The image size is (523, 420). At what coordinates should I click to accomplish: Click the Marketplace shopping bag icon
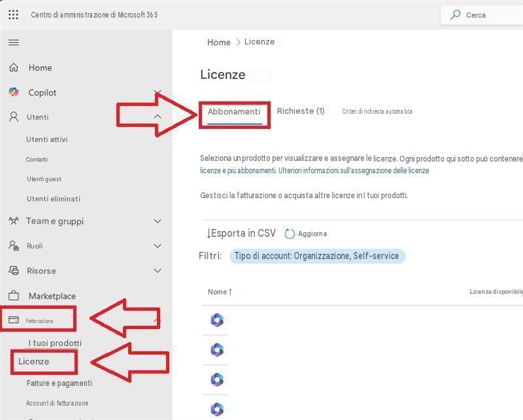[x=14, y=296]
